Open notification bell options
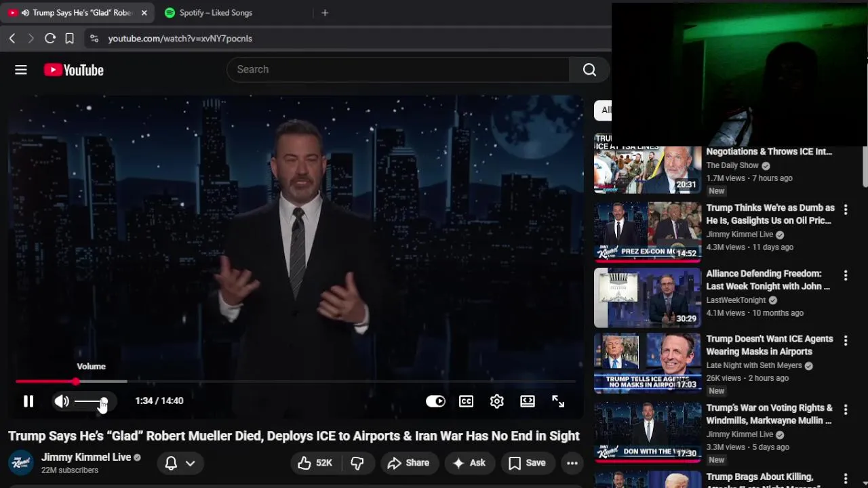 tap(171, 463)
